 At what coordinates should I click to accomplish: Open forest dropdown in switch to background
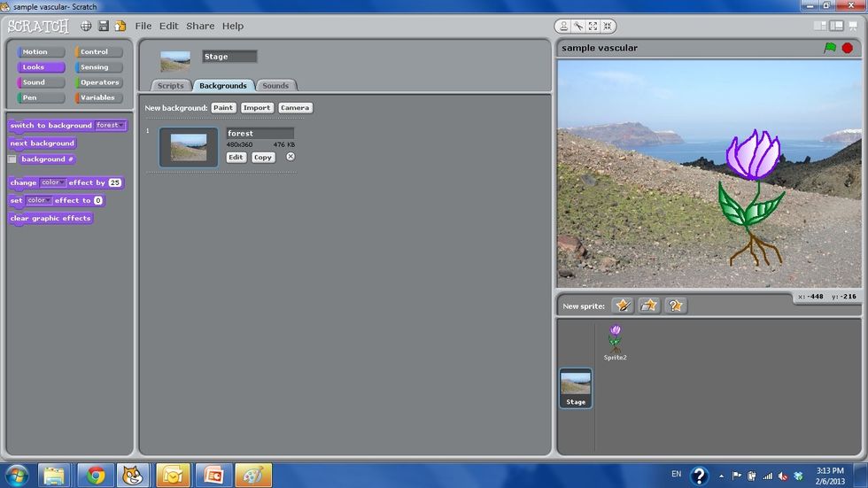tap(111, 126)
